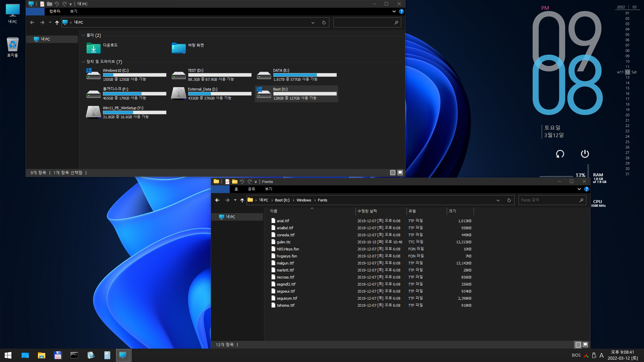
Task: Click Windows in the breadcrumb path
Action: pos(304,200)
